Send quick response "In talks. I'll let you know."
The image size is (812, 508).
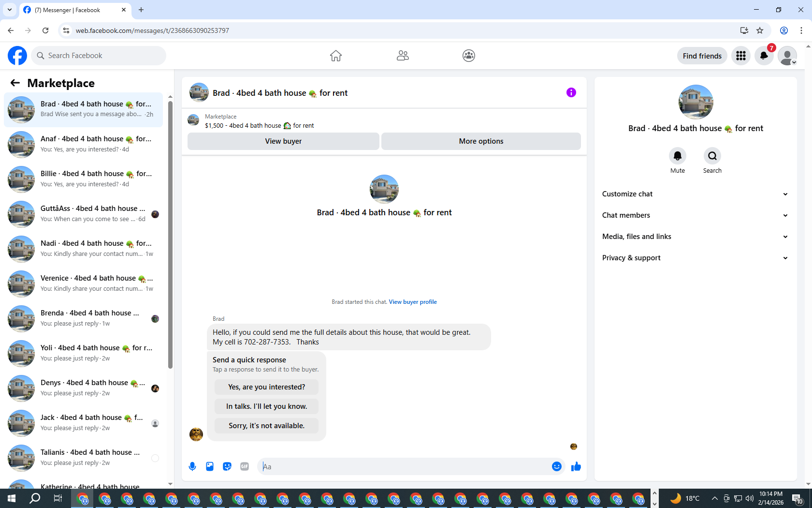click(267, 406)
